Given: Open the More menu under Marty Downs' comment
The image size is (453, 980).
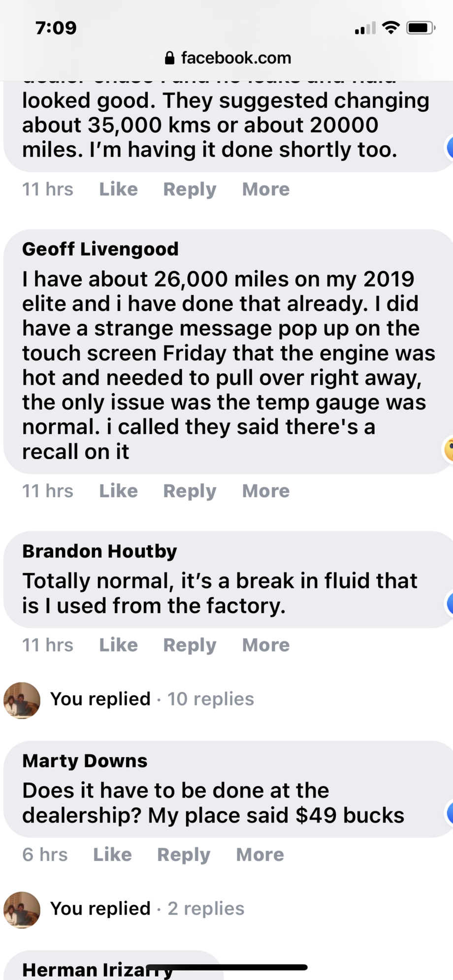Looking at the screenshot, I should point(260,855).
